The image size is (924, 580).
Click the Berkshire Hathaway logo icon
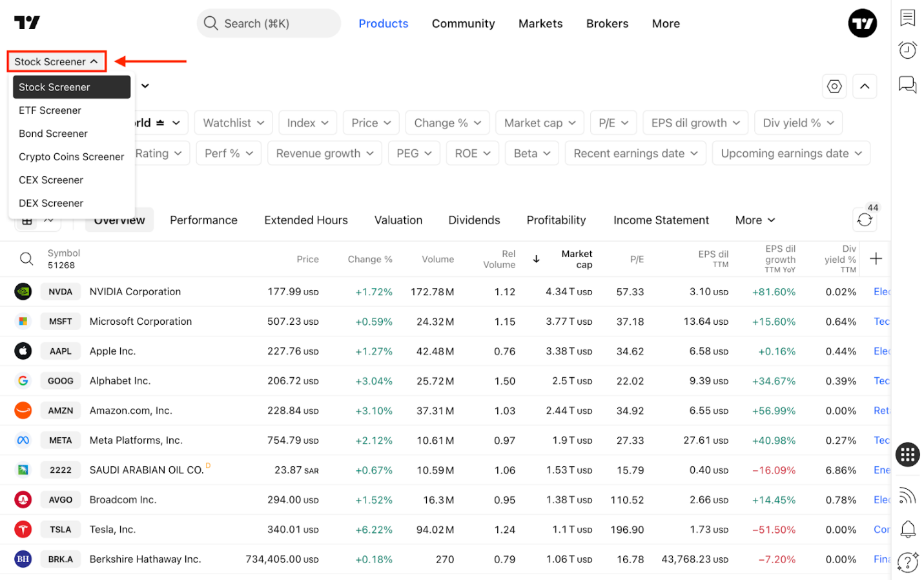pyautogui.click(x=23, y=559)
